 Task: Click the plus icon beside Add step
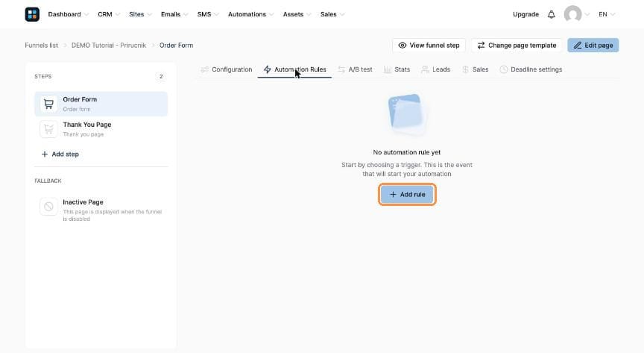tap(45, 154)
